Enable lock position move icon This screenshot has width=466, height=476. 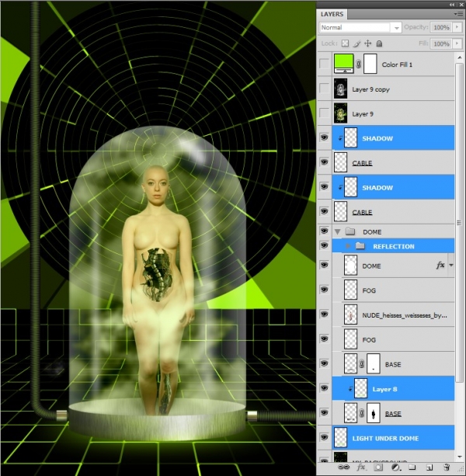tap(368, 43)
